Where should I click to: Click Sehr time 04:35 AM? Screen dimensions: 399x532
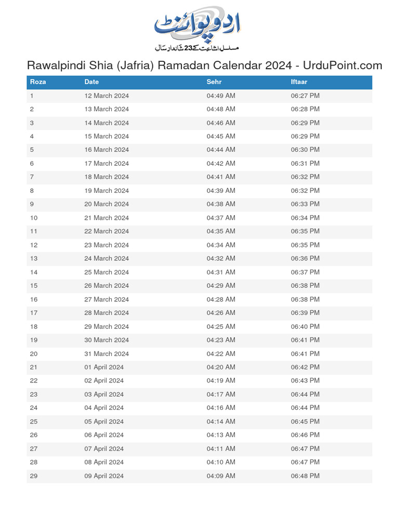click(x=221, y=231)
